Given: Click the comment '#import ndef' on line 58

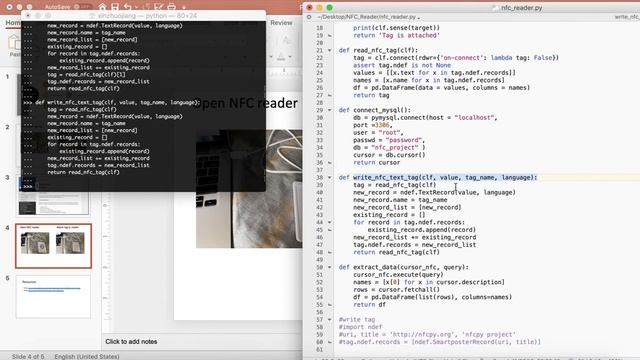Looking at the screenshot, I should point(360,327).
